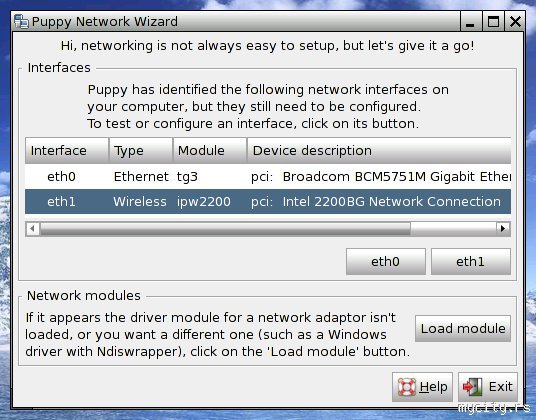Image resolution: width=536 pixels, height=420 pixels.
Task: Configure the eth1 interface button
Action: pos(471,261)
